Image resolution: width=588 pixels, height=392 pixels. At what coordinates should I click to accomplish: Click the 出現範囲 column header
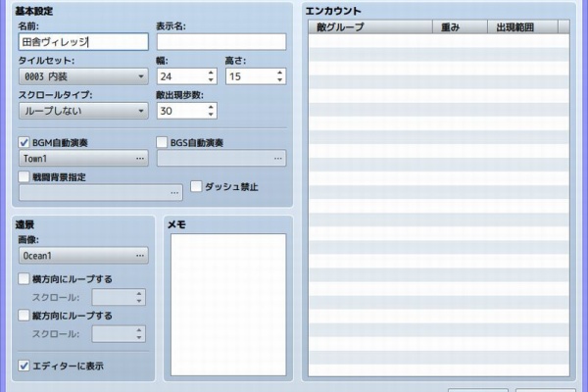click(x=522, y=27)
